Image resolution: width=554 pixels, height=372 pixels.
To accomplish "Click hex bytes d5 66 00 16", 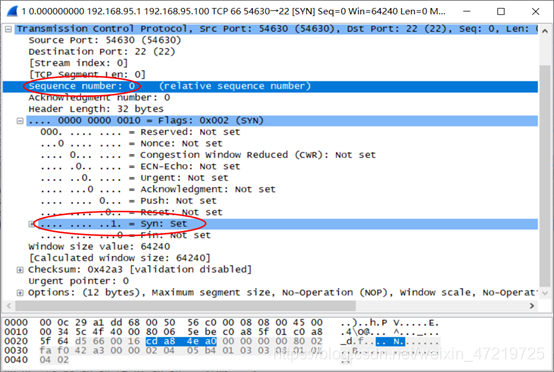I will (107, 341).
